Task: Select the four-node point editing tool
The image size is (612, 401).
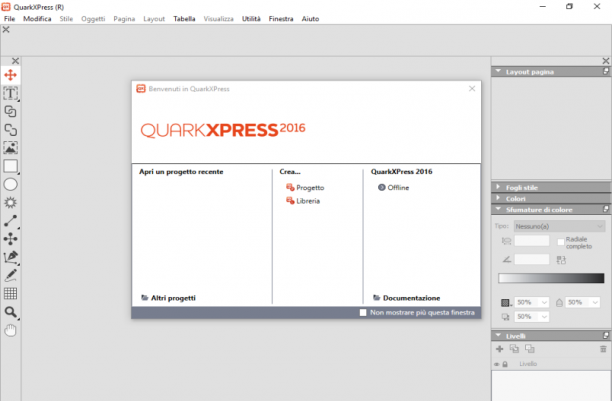Action: (x=11, y=239)
